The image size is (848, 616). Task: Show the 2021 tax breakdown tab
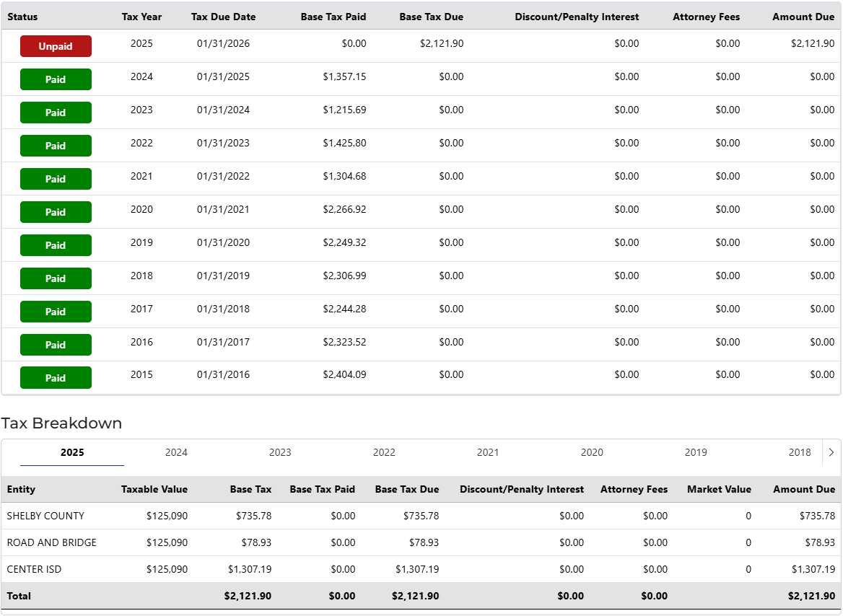coord(488,452)
